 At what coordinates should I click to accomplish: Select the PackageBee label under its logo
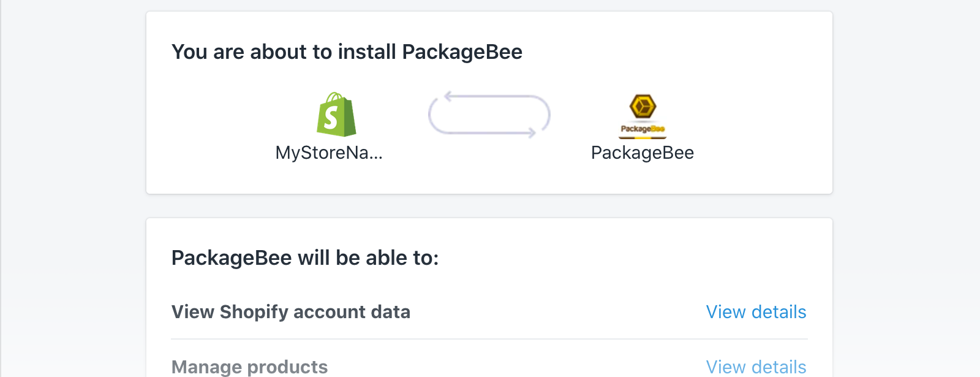(x=643, y=153)
